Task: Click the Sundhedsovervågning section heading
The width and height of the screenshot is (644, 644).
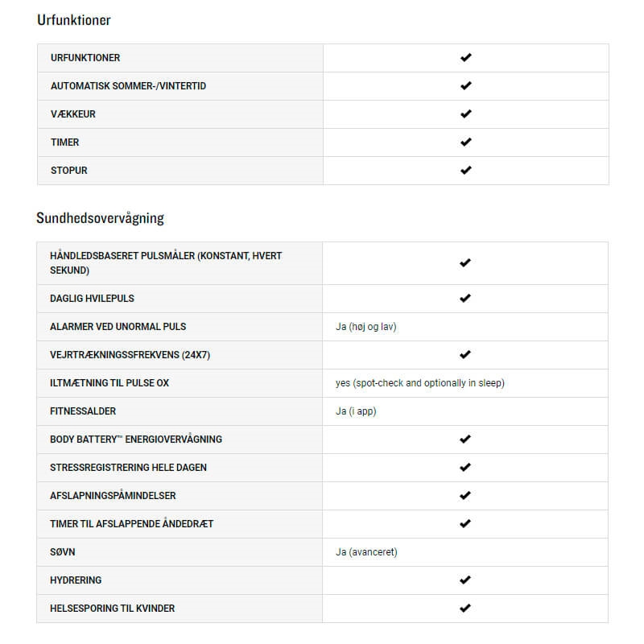Action: (101, 218)
